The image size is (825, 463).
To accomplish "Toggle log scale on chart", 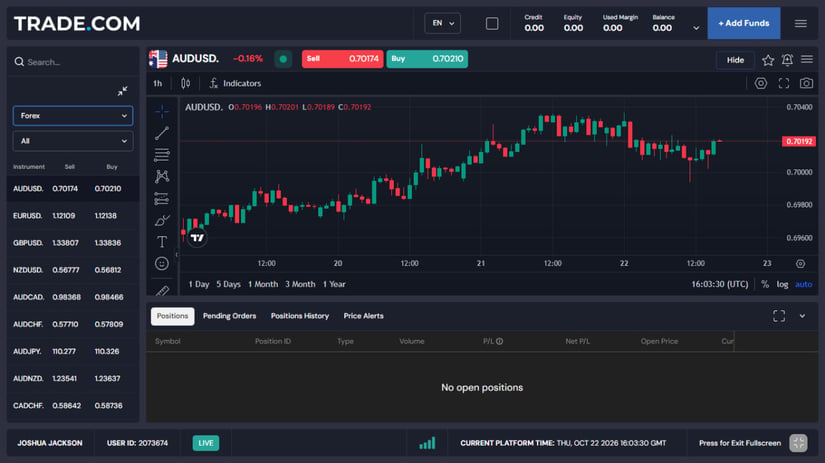I will coord(782,284).
